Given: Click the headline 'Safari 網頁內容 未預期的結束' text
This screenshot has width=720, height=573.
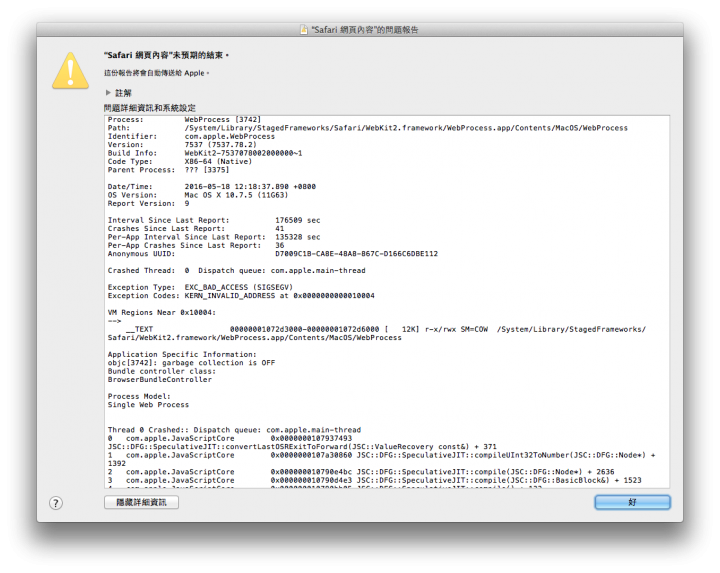Looking at the screenshot, I should click(x=166, y=55).
